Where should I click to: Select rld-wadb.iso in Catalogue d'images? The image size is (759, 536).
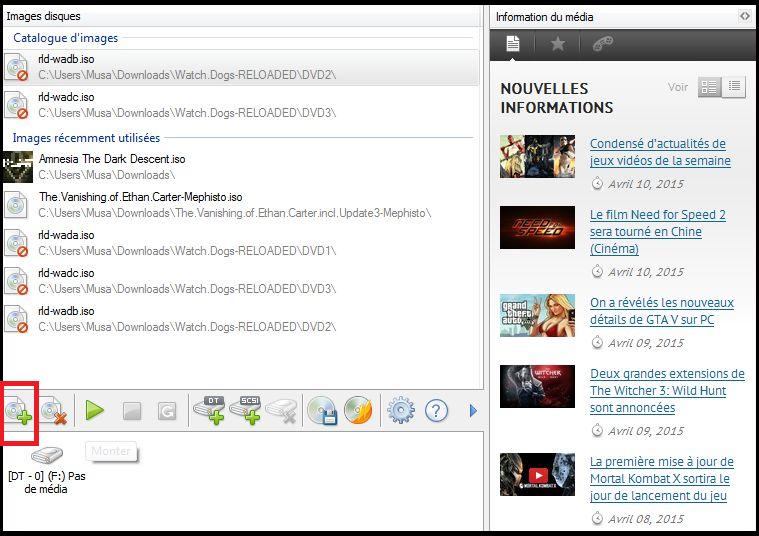(x=242, y=67)
